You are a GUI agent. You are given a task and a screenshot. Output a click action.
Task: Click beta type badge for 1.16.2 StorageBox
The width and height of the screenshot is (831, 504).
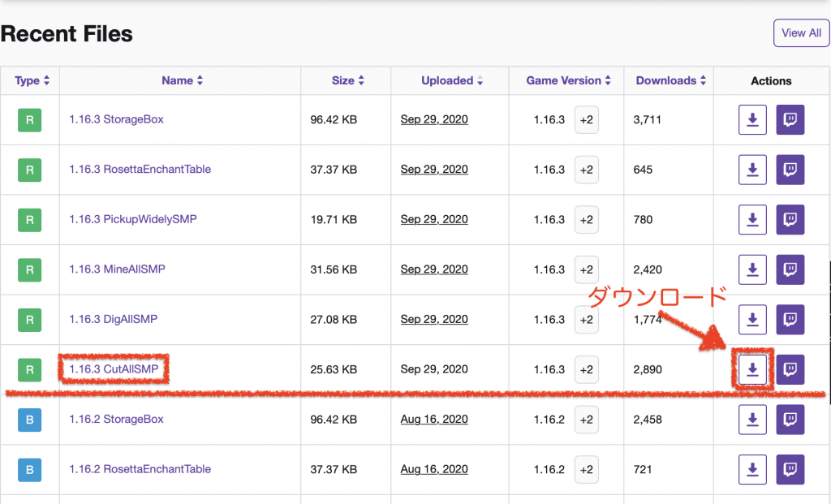coord(30,420)
